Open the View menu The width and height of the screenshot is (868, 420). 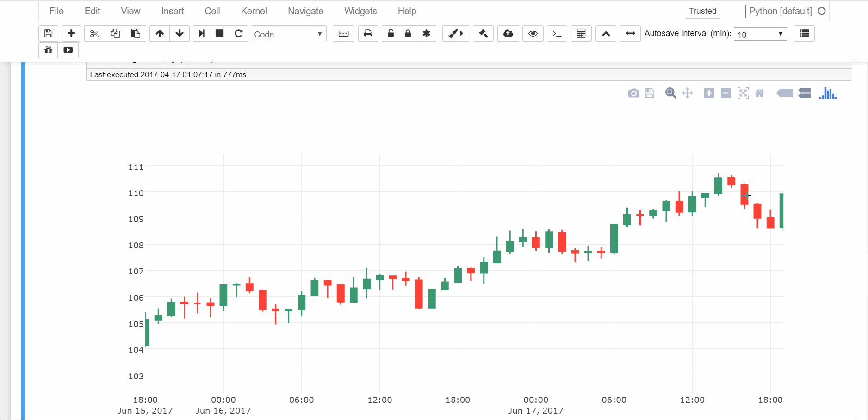pyautogui.click(x=130, y=11)
